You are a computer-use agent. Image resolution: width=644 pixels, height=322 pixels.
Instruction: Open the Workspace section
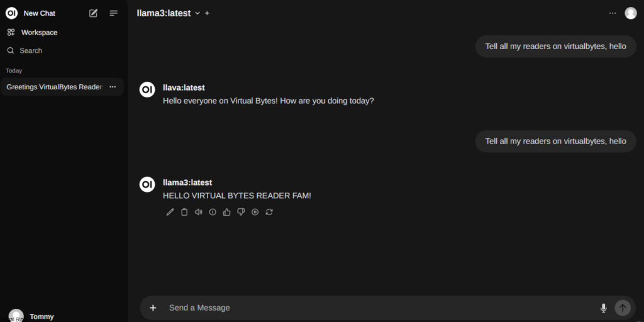pos(38,33)
